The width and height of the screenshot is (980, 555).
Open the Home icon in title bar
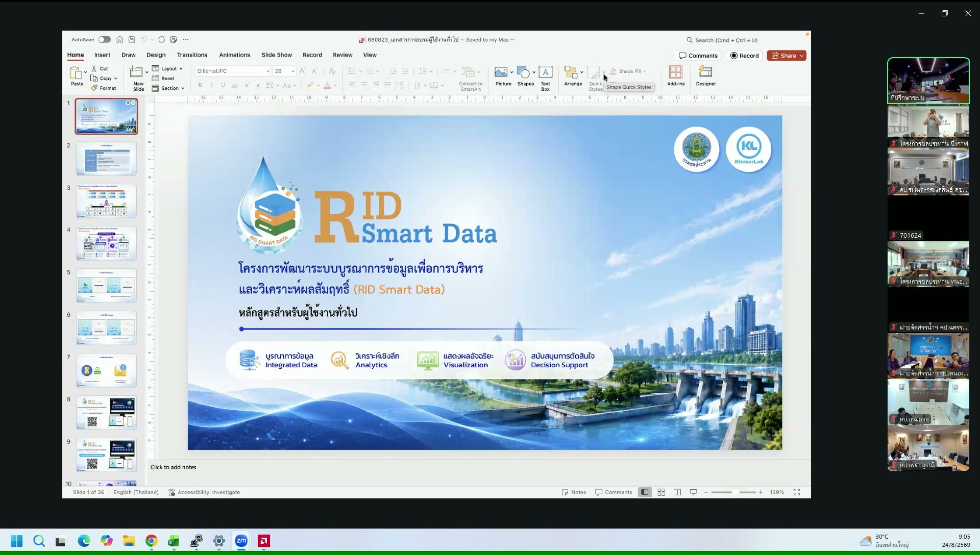tap(119, 39)
